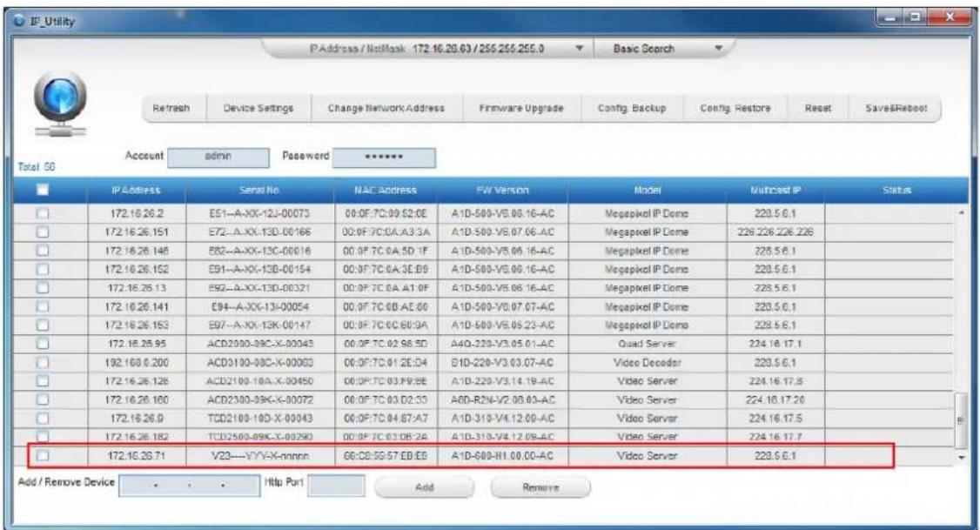
Task: Sort by MAC Address column header
Action: [386, 190]
